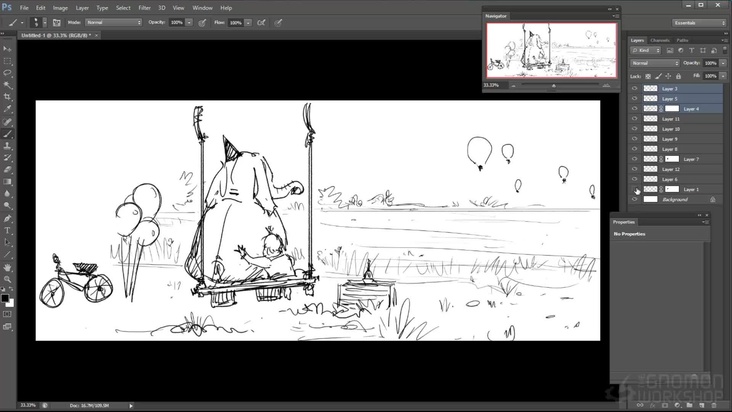Hide Layer 10 visibility eye

point(634,129)
